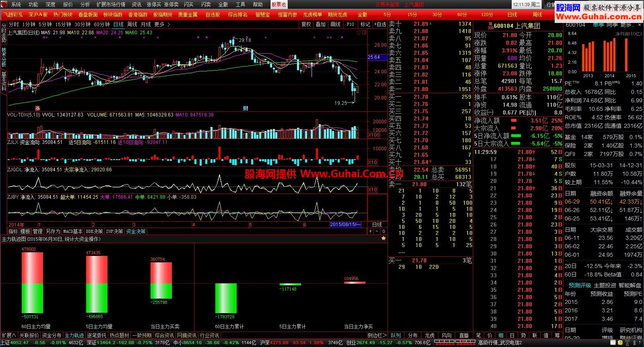Open the 基本资料 vertical side tab
Image resolution: width=644 pixels, height=347 pixels.
click(4, 82)
